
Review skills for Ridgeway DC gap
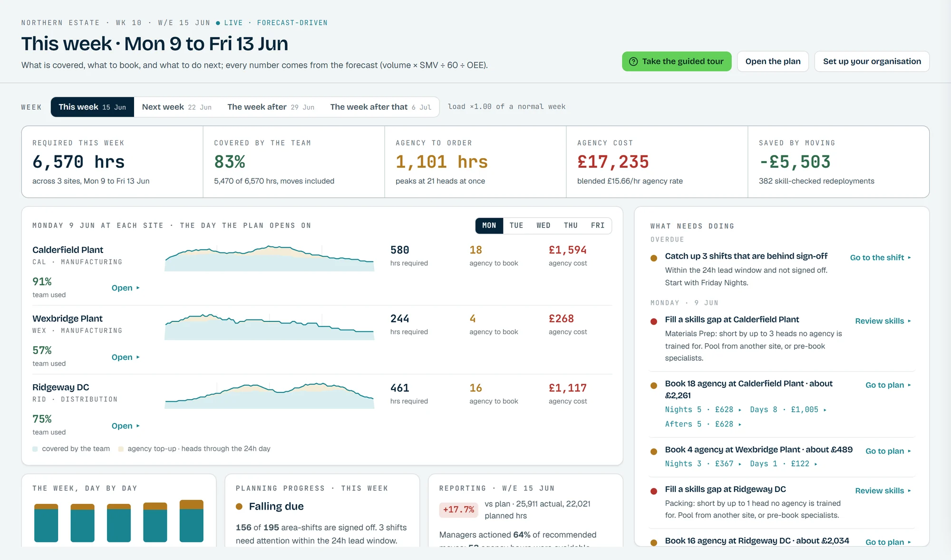tap(883, 491)
